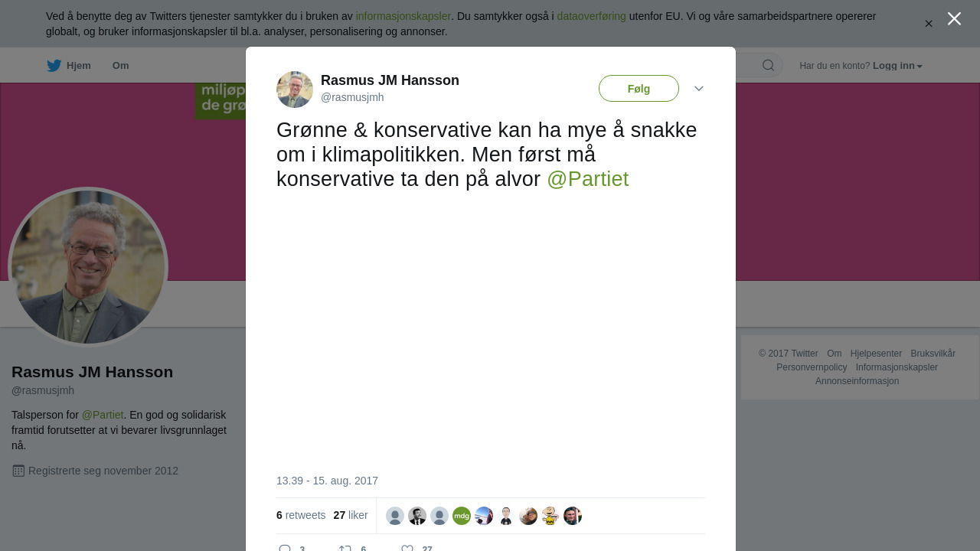Click the 27 liker count
The width and height of the screenshot is (980, 551).
351,515
